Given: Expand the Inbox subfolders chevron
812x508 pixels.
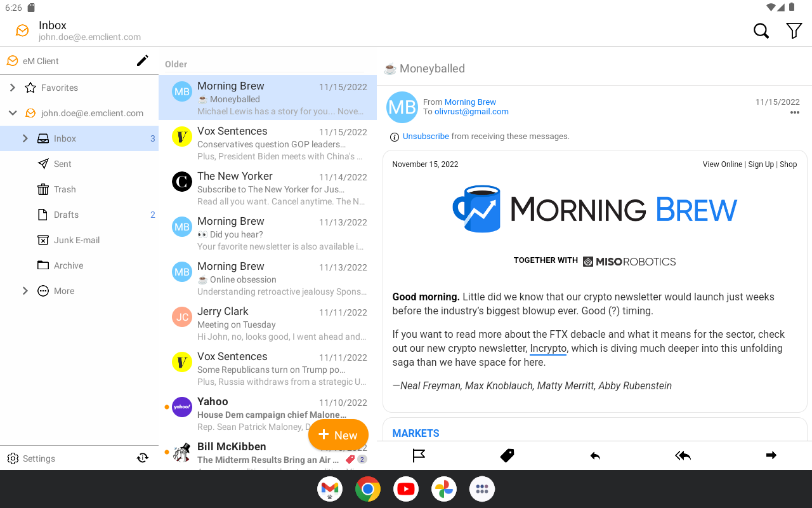Looking at the screenshot, I should [25, 138].
